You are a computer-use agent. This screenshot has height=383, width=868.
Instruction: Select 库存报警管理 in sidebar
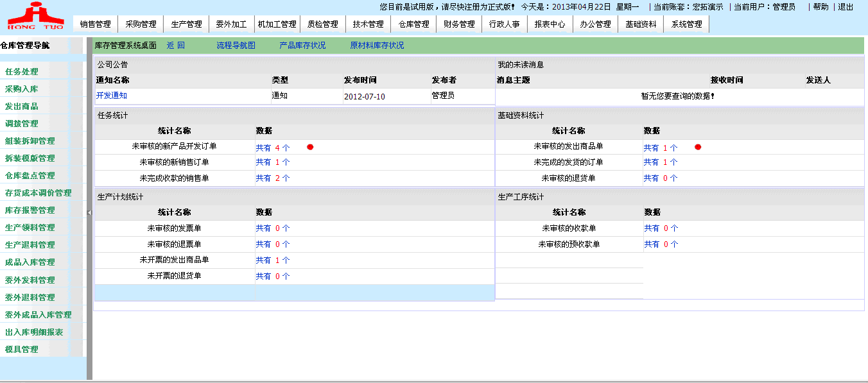point(30,210)
